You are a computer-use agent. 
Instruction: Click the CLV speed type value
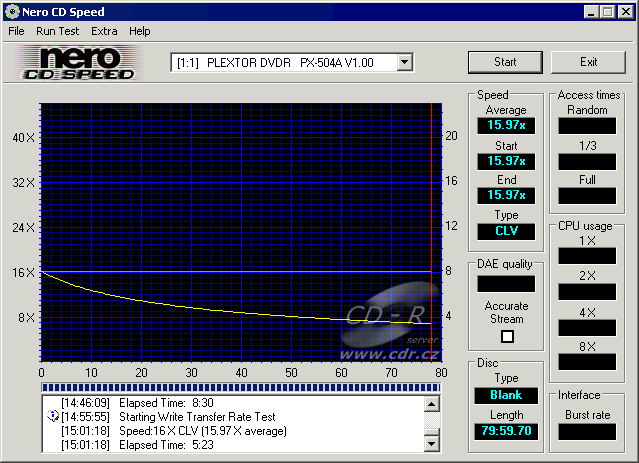[506, 231]
